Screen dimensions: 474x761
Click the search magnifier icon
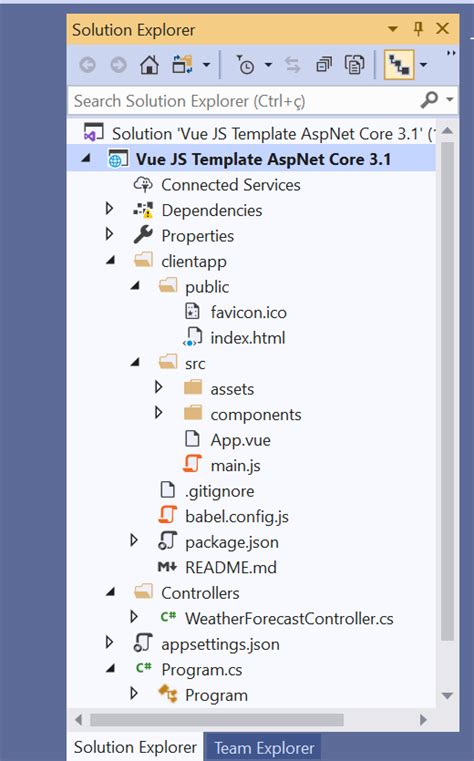coord(429,100)
